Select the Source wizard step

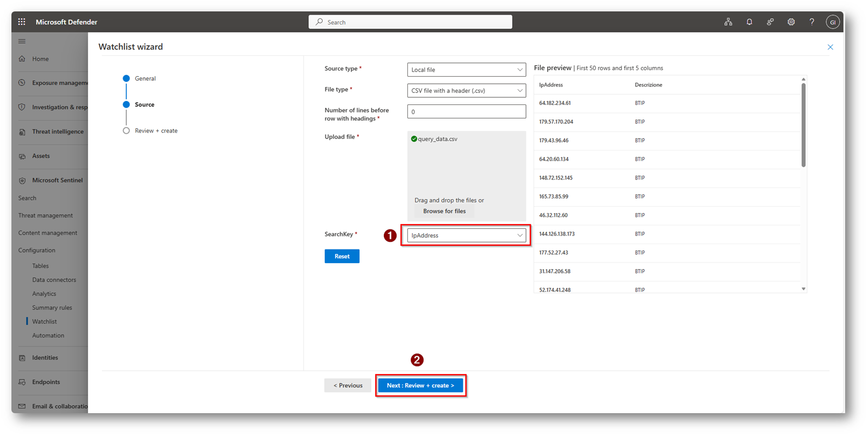pyautogui.click(x=144, y=104)
